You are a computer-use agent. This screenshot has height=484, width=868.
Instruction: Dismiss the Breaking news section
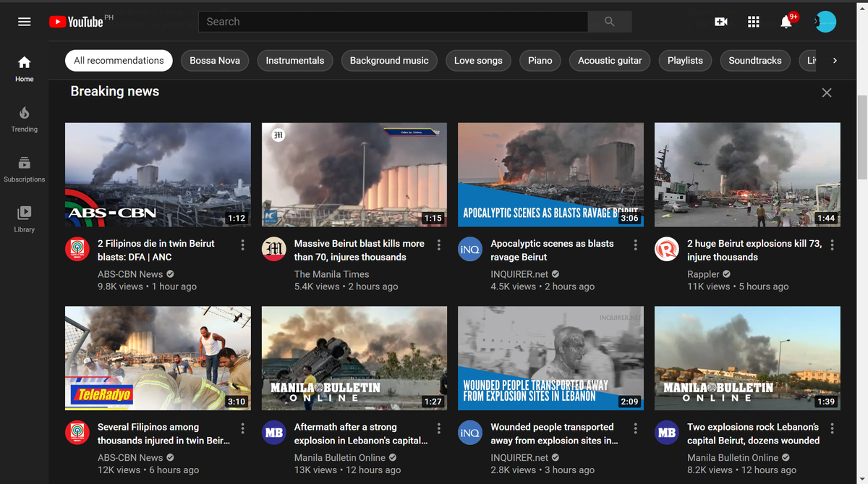pos(827,93)
